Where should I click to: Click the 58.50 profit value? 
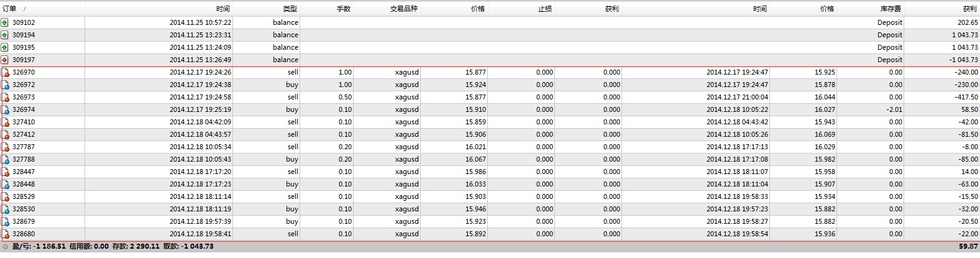coord(969,109)
